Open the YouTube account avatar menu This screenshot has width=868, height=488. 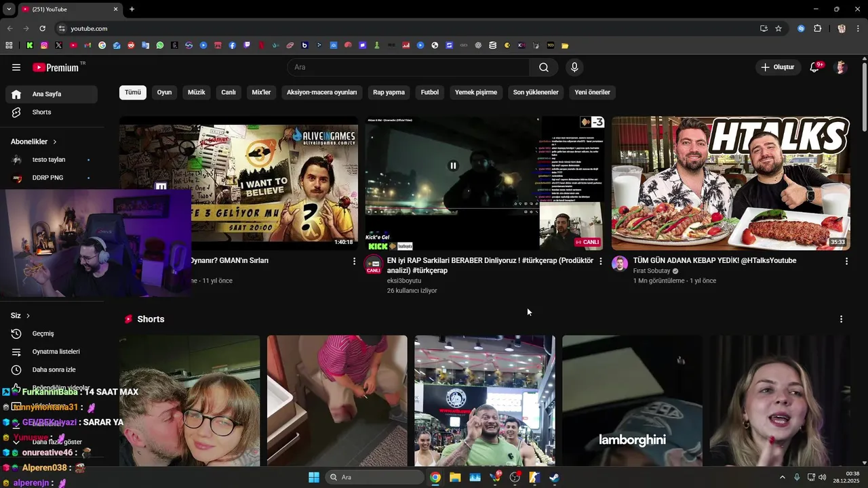point(841,67)
